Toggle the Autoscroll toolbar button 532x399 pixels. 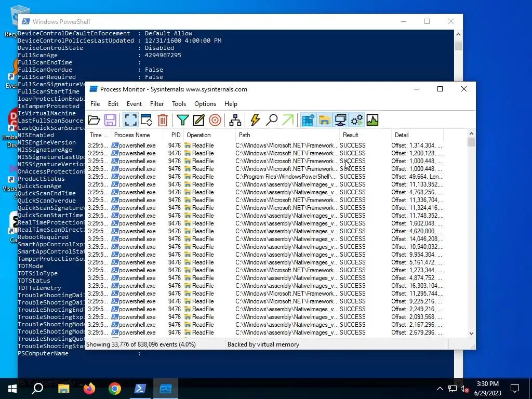[x=147, y=120]
